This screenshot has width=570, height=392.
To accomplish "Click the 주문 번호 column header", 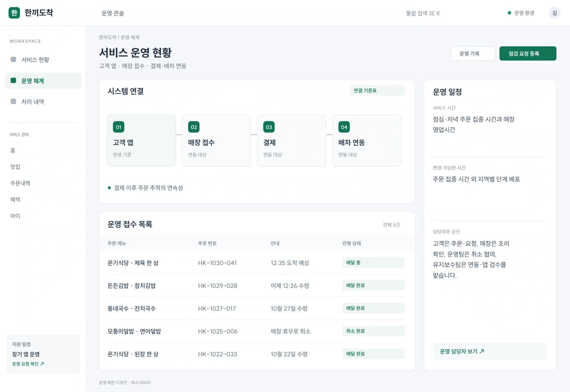I will point(207,243).
